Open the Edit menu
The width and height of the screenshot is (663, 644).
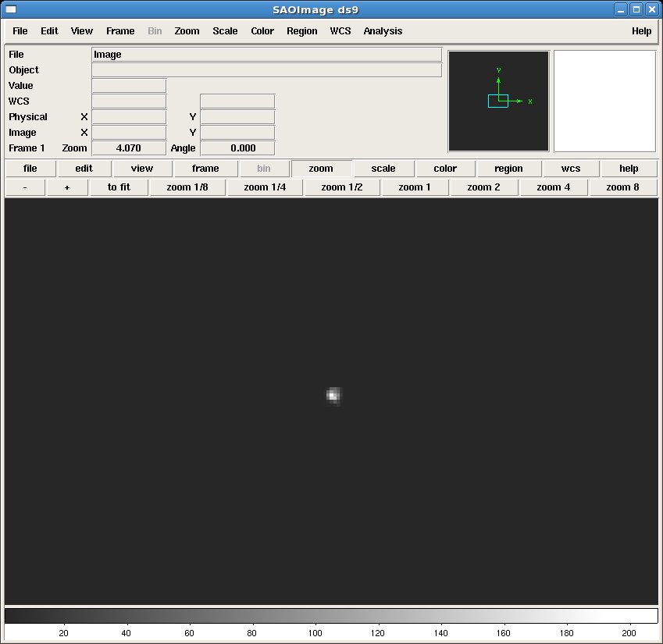pos(49,31)
